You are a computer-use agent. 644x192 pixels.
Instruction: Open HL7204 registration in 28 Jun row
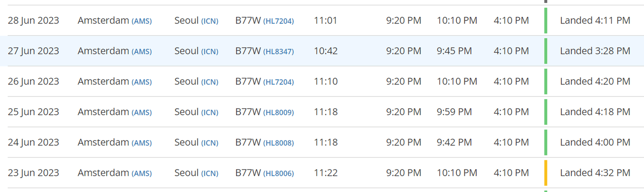click(279, 21)
